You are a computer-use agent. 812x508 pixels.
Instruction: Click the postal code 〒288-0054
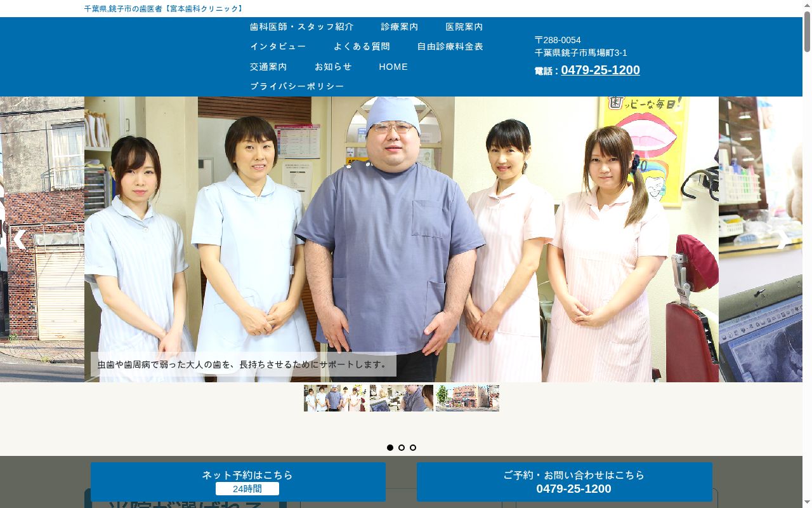pyautogui.click(x=558, y=40)
